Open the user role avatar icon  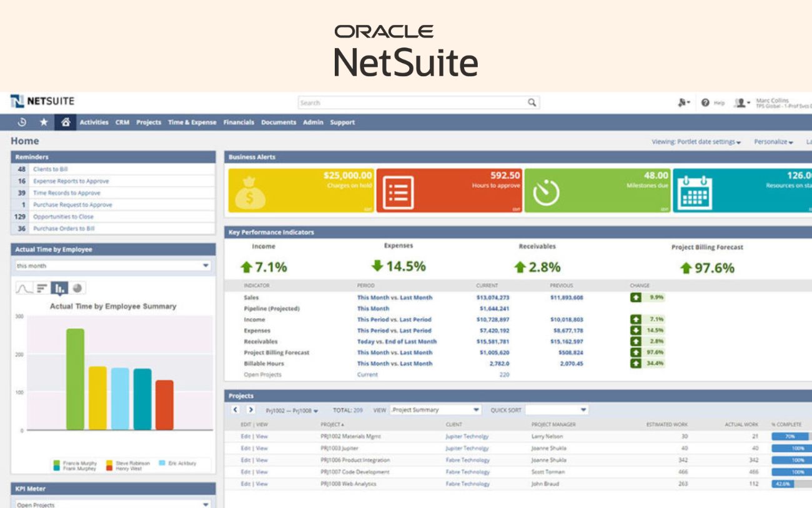coord(742,102)
